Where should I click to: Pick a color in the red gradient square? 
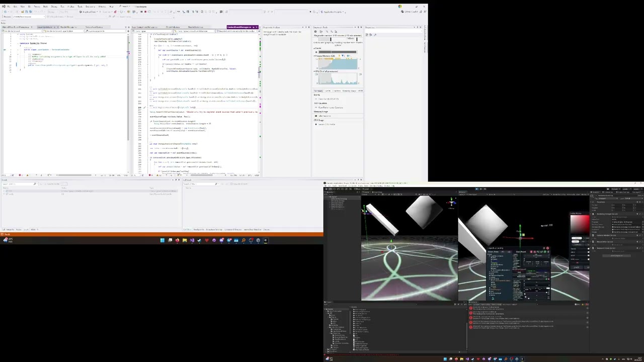click(580, 224)
